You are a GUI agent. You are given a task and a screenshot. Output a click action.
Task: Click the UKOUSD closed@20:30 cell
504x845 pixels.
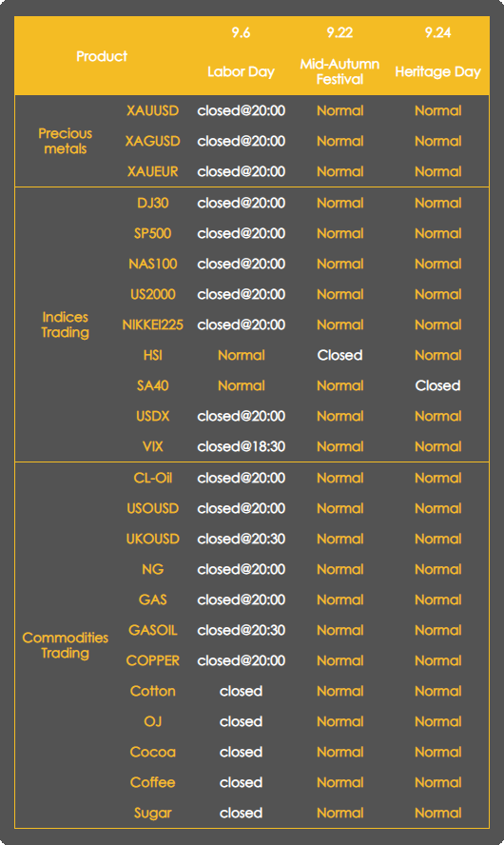pyautogui.click(x=242, y=539)
